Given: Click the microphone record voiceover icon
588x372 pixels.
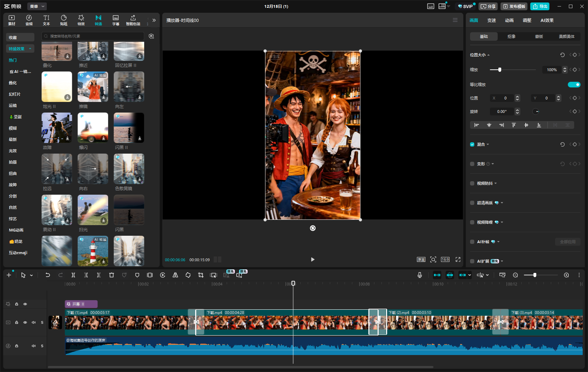Looking at the screenshot, I should pos(420,275).
